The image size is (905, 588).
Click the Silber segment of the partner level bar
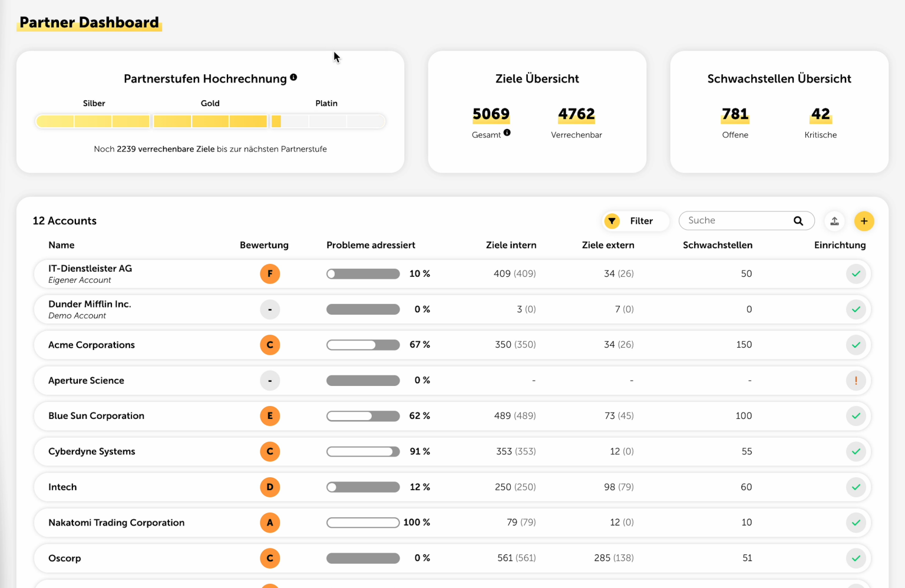[x=93, y=121]
